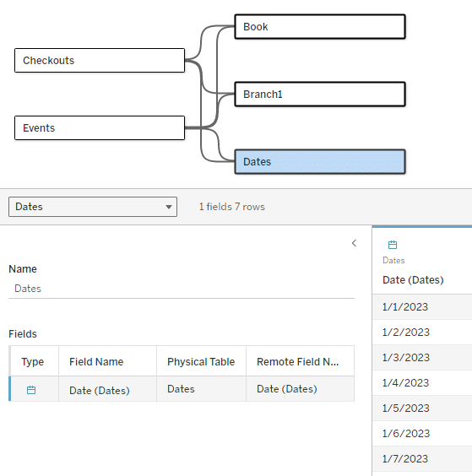Collapse the metadata pane with the chevron

(x=354, y=243)
